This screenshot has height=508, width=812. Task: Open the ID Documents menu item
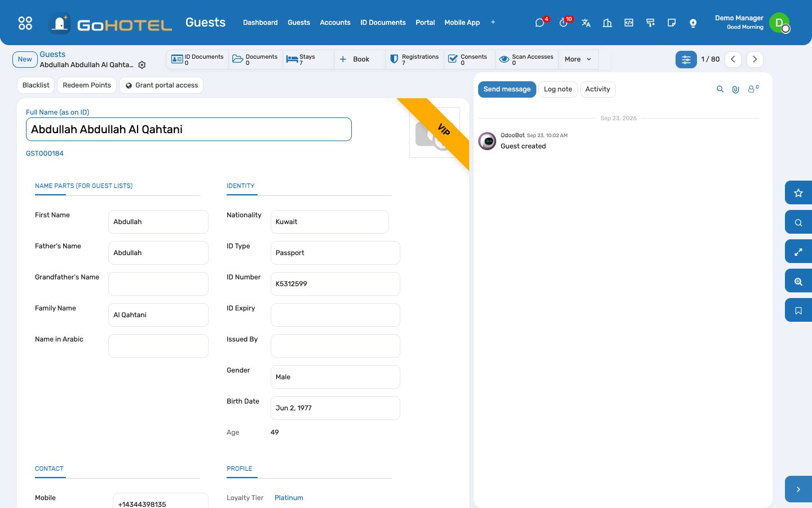click(x=383, y=23)
